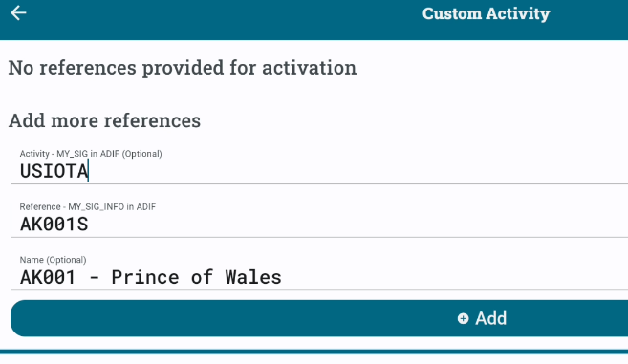Focus the Activity MY_SIG input field
The height and width of the screenshot is (364, 628).
coord(319,165)
